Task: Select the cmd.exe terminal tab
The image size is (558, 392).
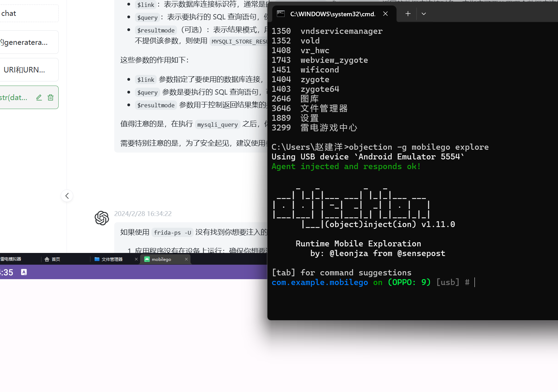Action: click(334, 14)
